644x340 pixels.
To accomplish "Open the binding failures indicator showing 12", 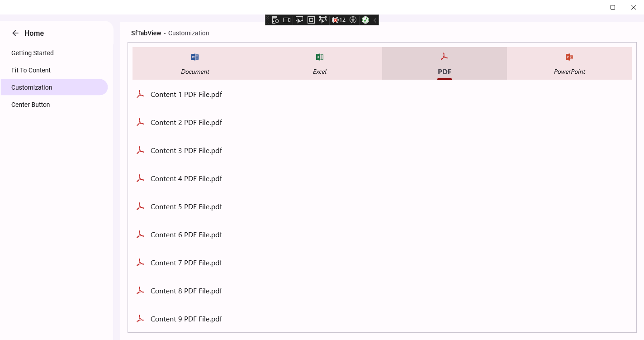I will [x=339, y=20].
